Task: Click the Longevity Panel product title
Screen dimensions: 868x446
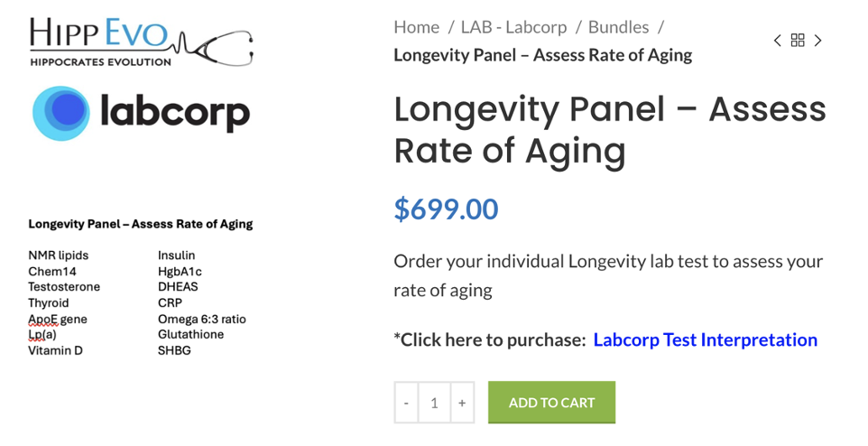Action: 610,130
